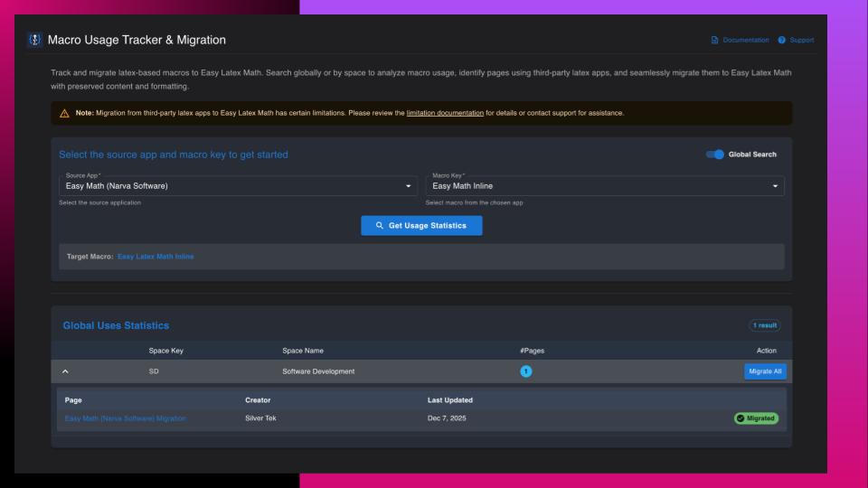This screenshot has height=488, width=868.
Task: Click Get Usage Statistics button
Action: coord(421,226)
